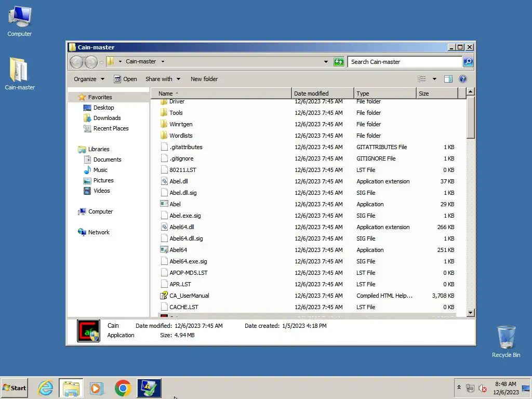Viewport: 532px width, 399px height.
Task: Sort by Size column header
Action: point(437,94)
